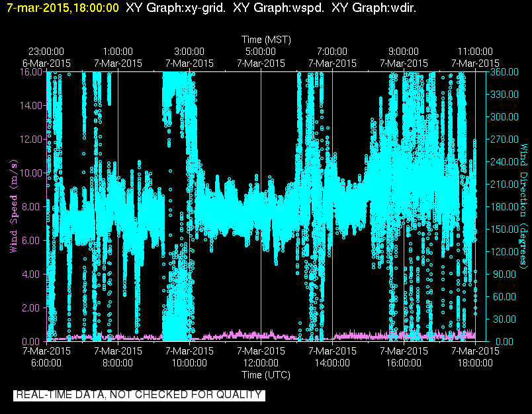Click the 0.00 wind direction tick label
The width and height of the screenshot is (532, 414).
pos(504,341)
